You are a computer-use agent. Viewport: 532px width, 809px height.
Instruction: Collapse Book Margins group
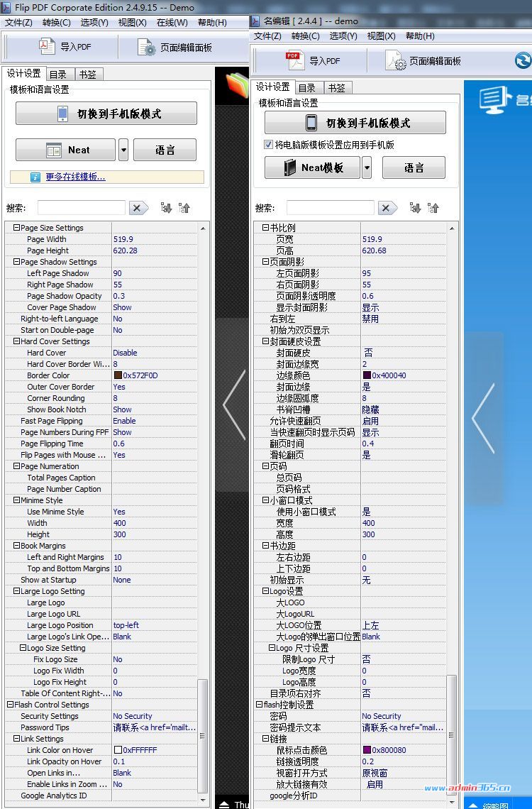tap(16, 545)
